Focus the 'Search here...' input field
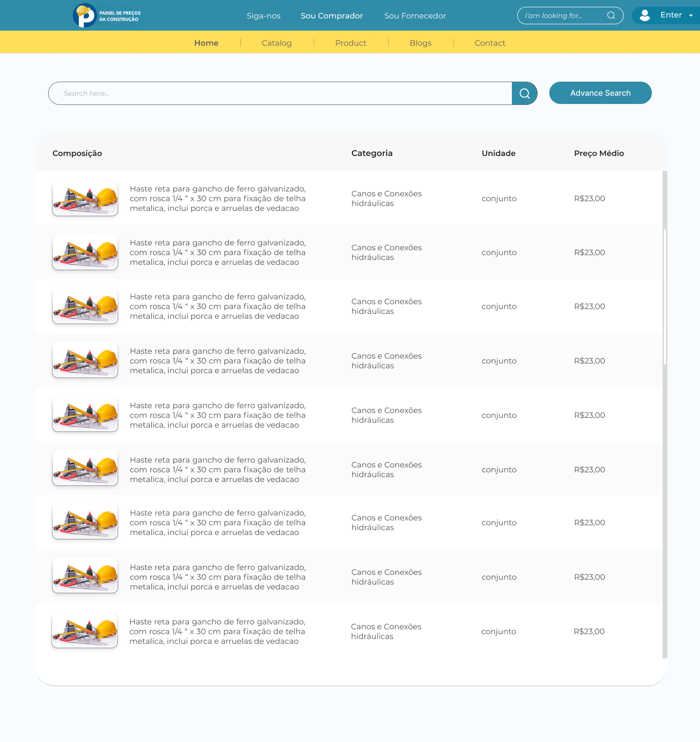The width and height of the screenshot is (700, 742). pyautogui.click(x=280, y=93)
